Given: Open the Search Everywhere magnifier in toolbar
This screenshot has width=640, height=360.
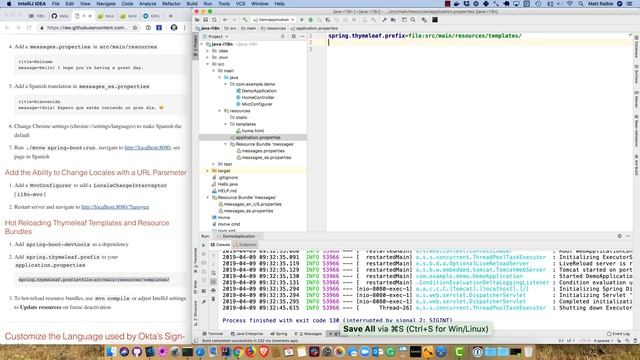Looking at the screenshot, I should point(413,20).
